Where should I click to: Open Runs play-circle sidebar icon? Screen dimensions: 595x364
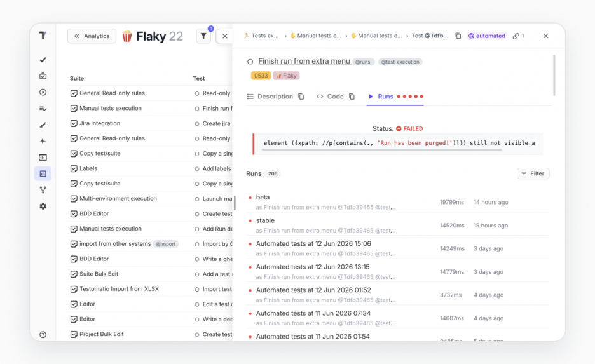pos(43,92)
